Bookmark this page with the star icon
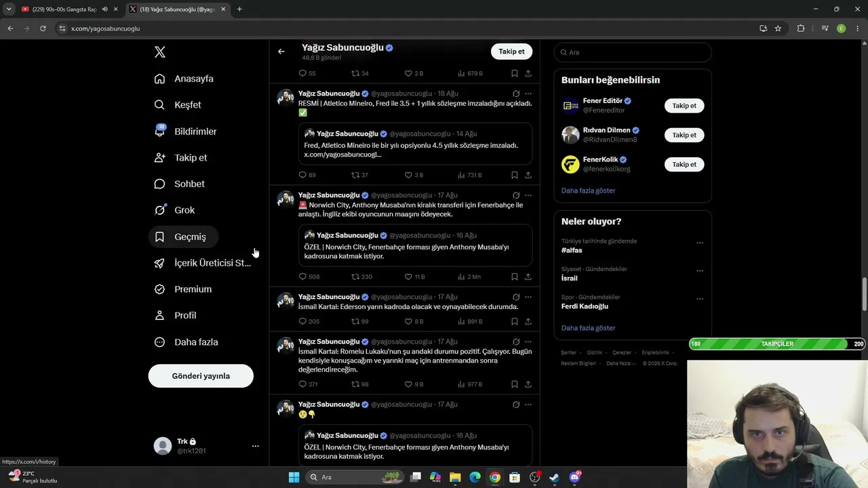 (778, 28)
